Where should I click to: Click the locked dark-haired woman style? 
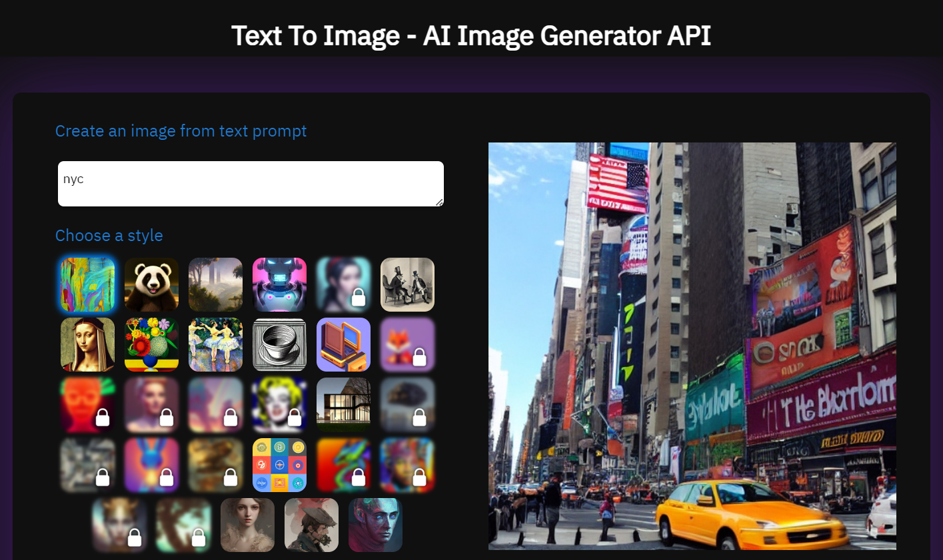pyautogui.click(x=343, y=285)
